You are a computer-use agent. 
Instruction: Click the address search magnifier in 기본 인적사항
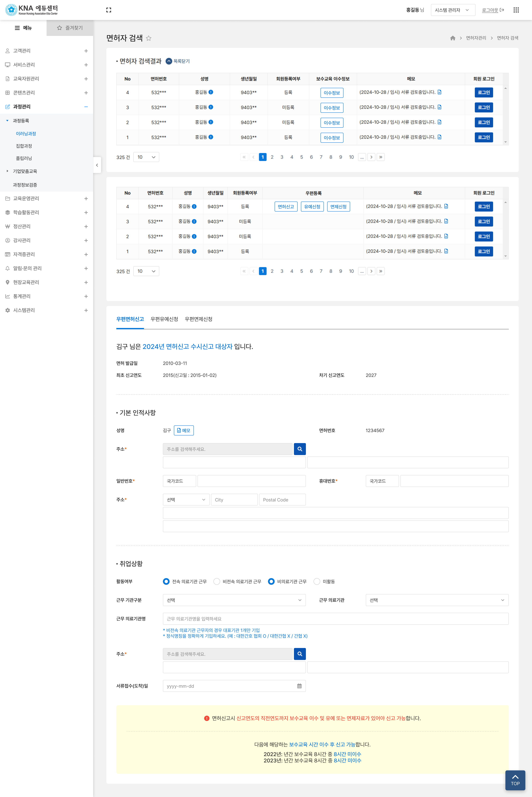pos(300,449)
